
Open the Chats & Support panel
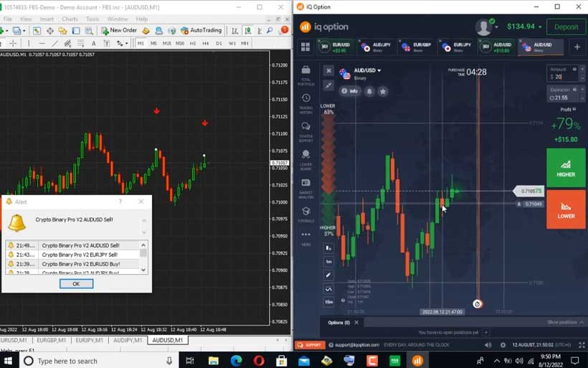click(x=306, y=129)
